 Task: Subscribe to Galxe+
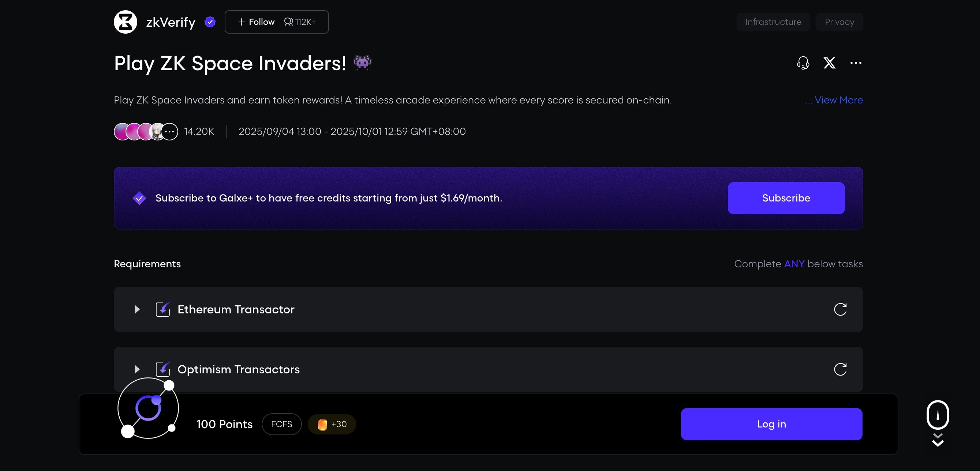click(786, 198)
